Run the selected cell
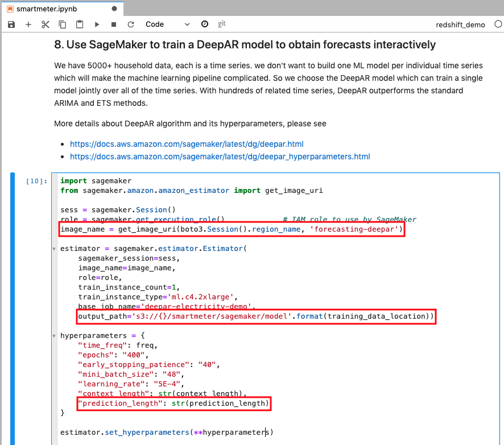The width and height of the screenshot is (504, 445). pos(97,24)
